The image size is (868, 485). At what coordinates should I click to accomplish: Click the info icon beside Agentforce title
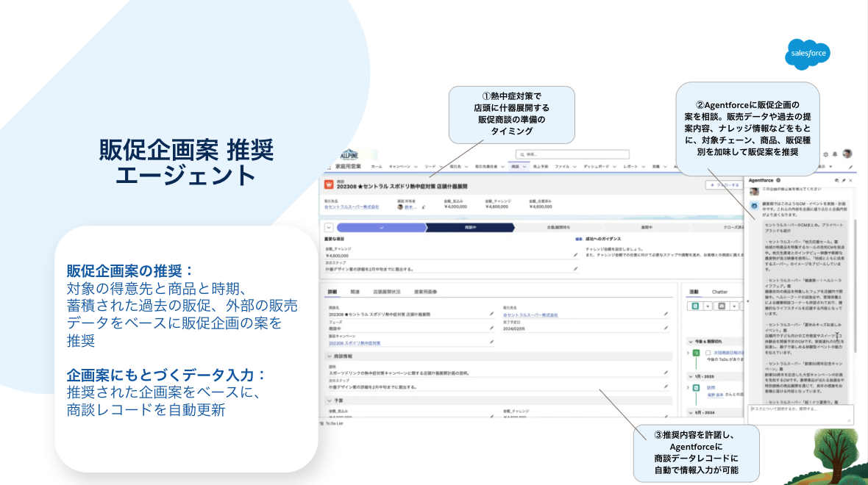pos(778,180)
